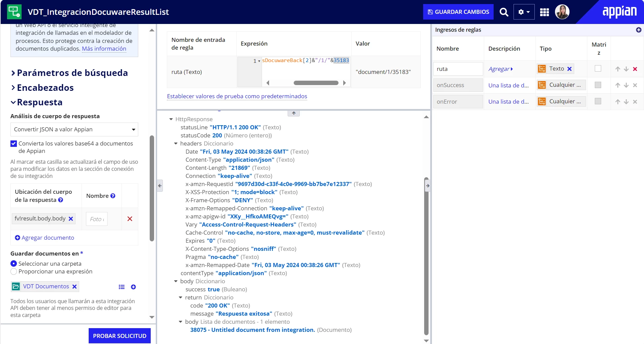Screen dimensions: 644x344
Task: Open onSuccess description Una lista de d... link
Action: pos(508,85)
